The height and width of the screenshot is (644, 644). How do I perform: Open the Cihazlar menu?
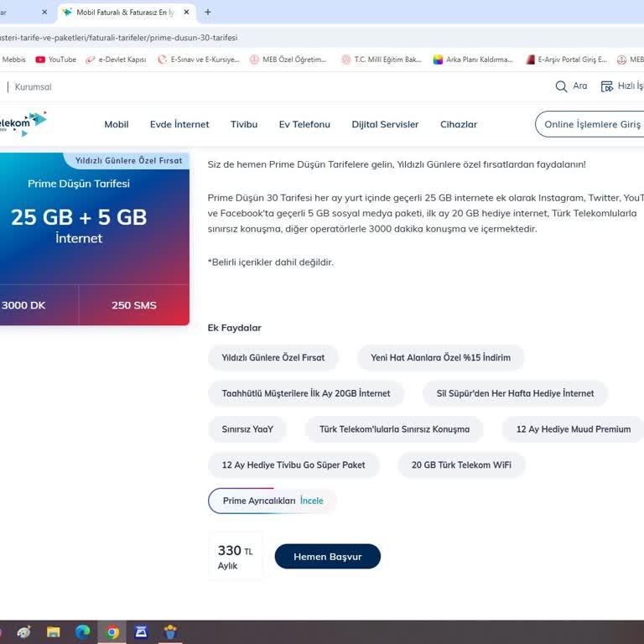(x=459, y=124)
